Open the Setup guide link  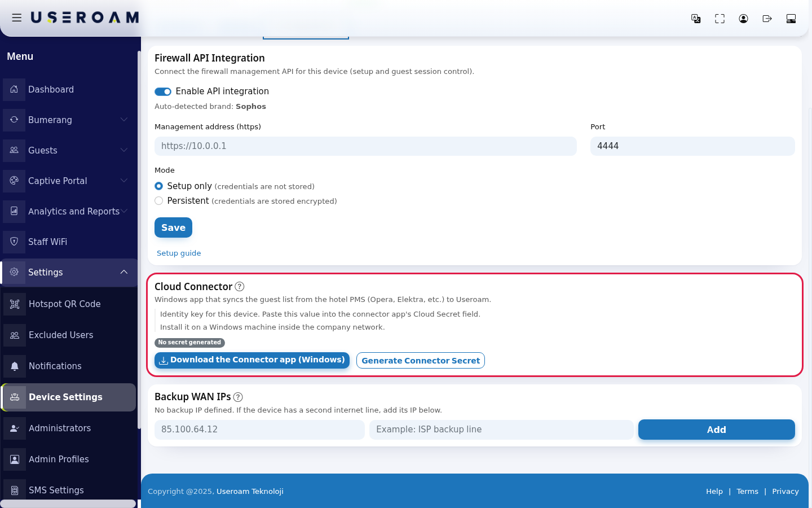(x=179, y=253)
